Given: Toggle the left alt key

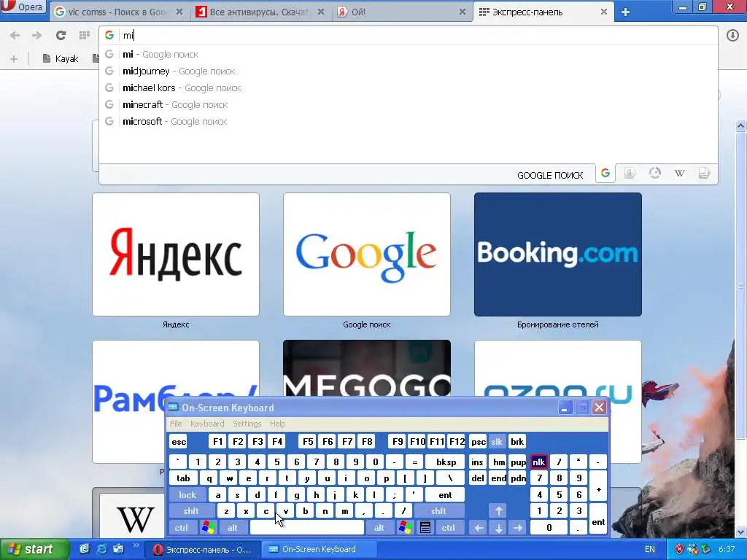Looking at the screenshot, I should 233,528.
